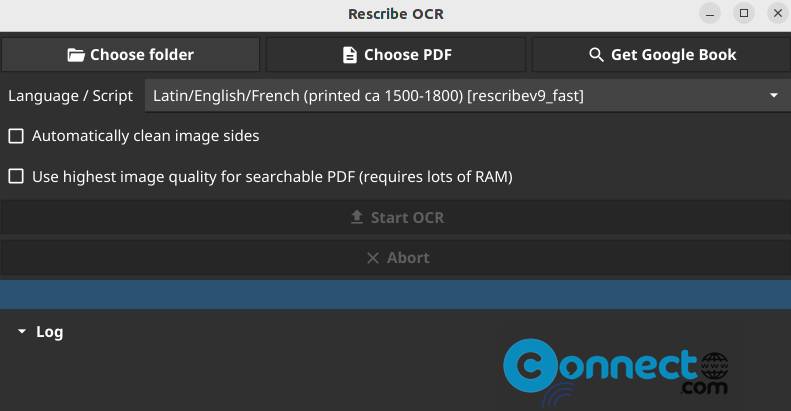
Task: Click the blue progress bar
Action: click(x=396, y=295)
